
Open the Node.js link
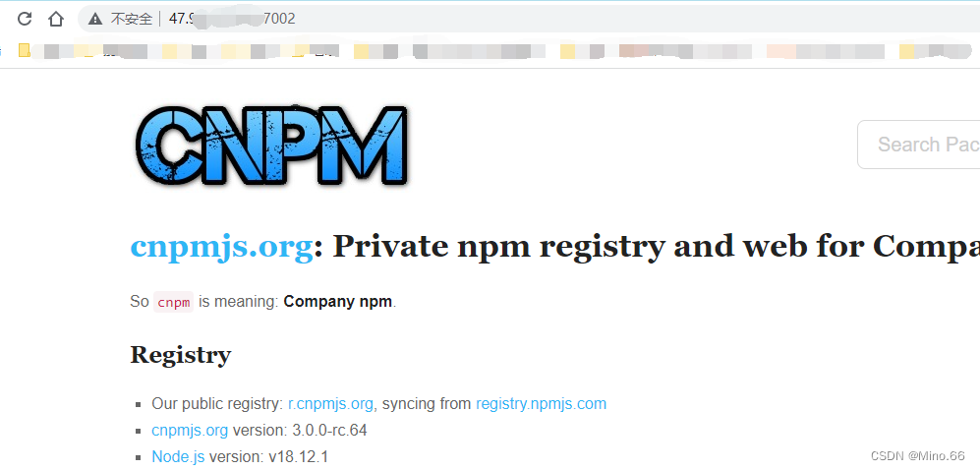[x=178, y=457]
